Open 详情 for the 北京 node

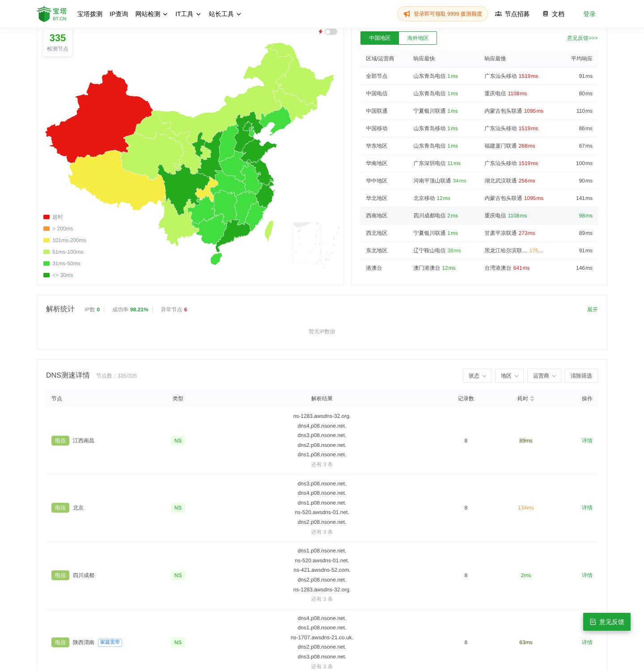point(587,508)
